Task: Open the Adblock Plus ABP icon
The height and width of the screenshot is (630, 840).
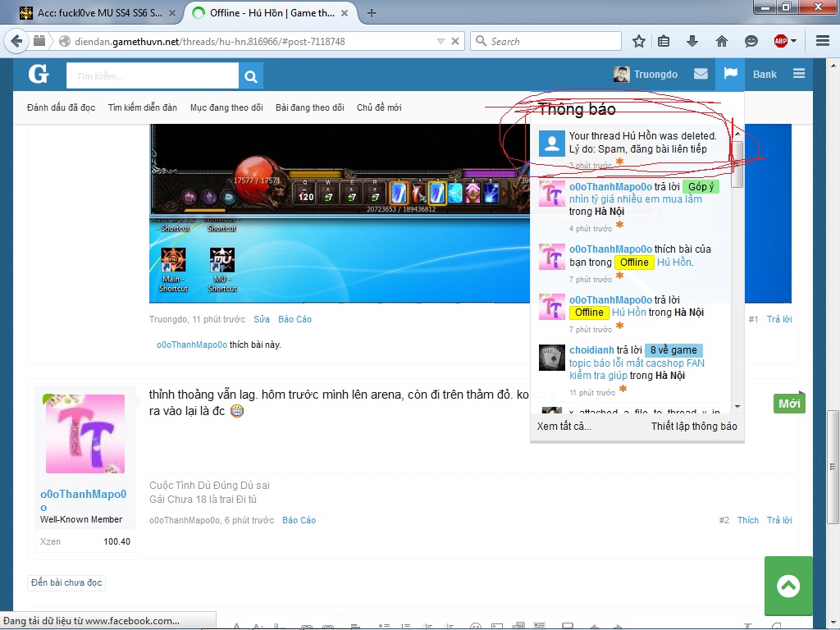Action: click(x=781, y=41)
